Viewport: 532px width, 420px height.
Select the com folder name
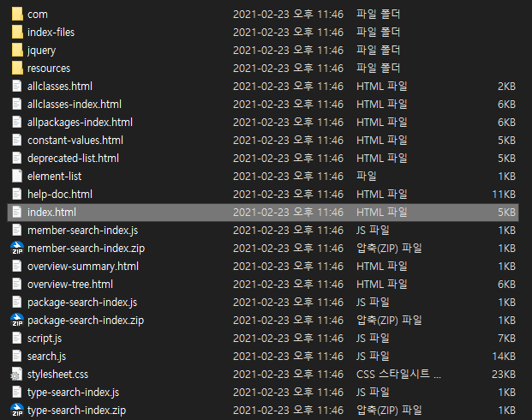38,15
